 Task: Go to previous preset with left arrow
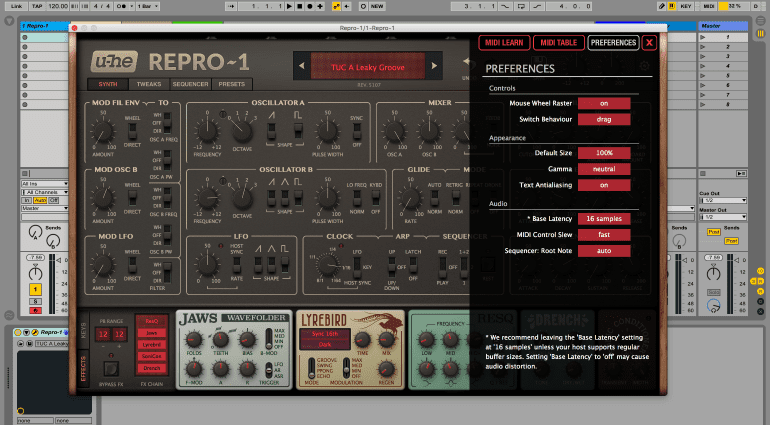(x=302, y=68)
